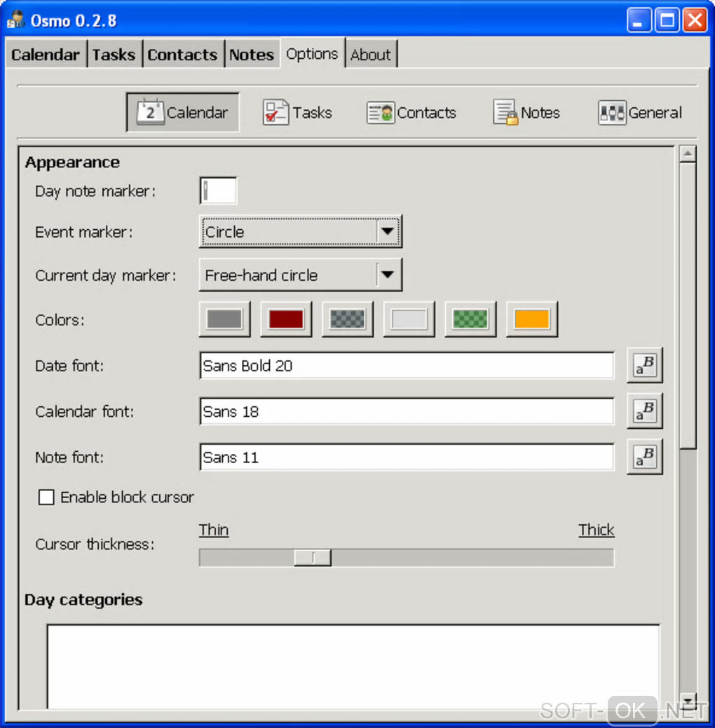Maximize the Osmo window
This screenshot has width=715, height=728.
667,20
